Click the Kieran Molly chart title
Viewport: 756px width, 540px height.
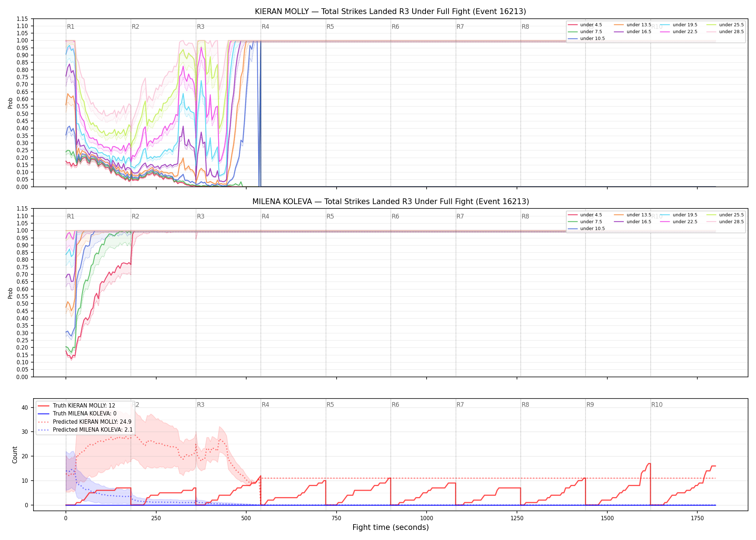(390, 12)
